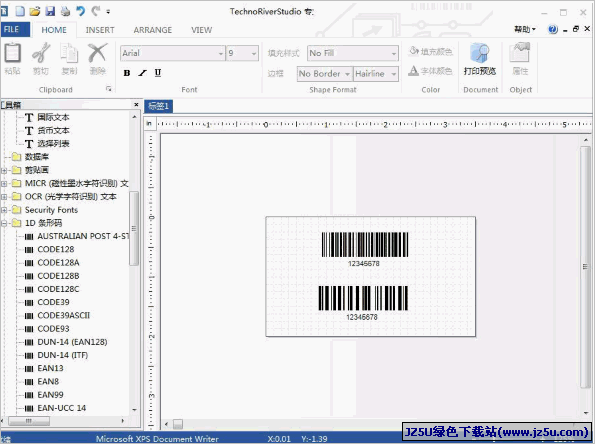
Task: Select the EAN-UCC 14 barcode icon
Action: [29, 409]
